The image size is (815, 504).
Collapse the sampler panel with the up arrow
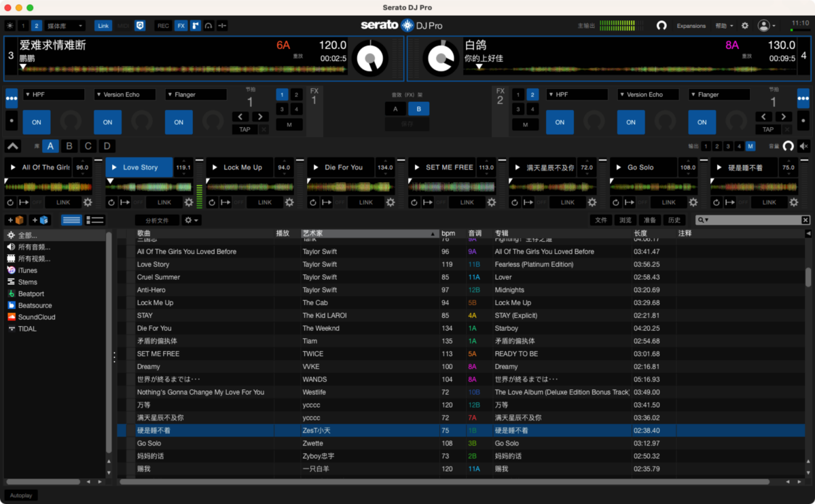[x=13, y=146]
